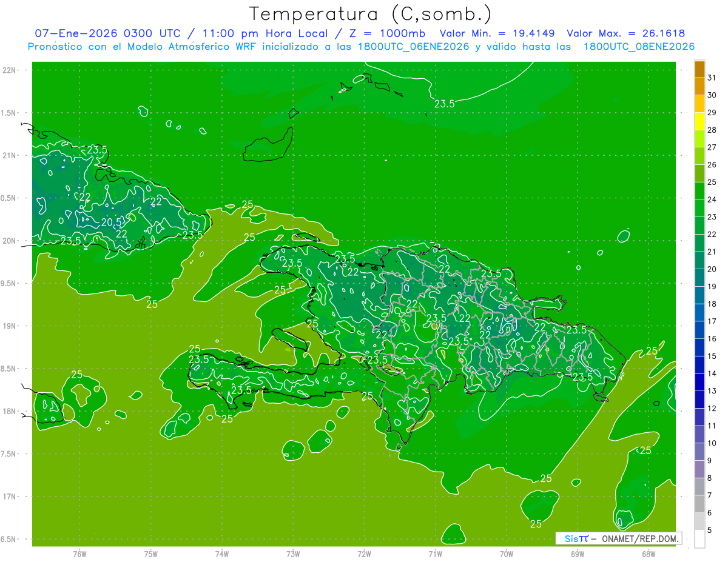The image size is (728, 562).
Task: Click the "1800UTC_08ENE2026" valid-until time text
Action: (639, 46)
